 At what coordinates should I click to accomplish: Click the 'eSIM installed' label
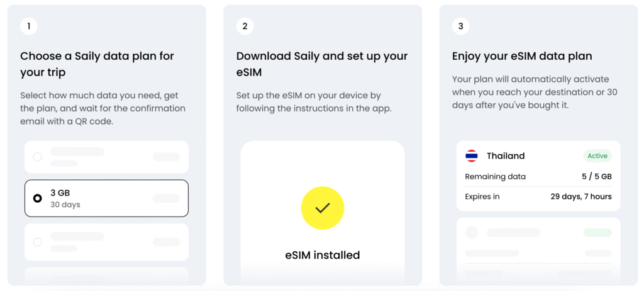click(x=322, y=255)
